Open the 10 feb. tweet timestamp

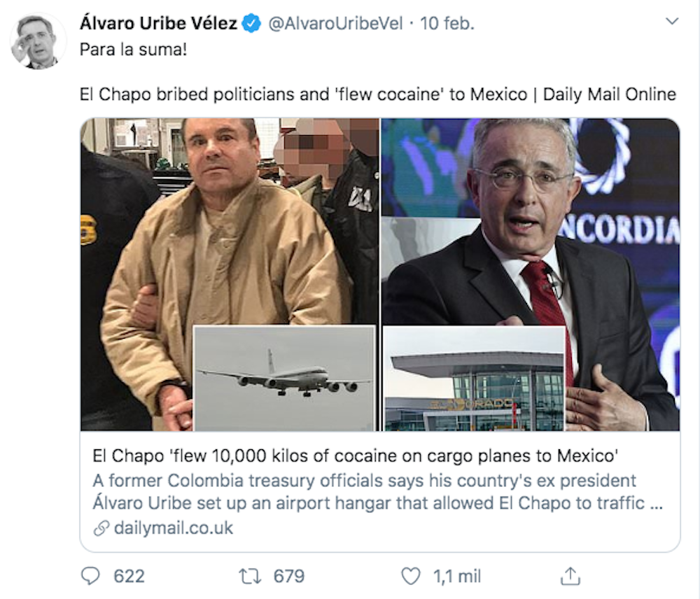(x=447, y=23)
